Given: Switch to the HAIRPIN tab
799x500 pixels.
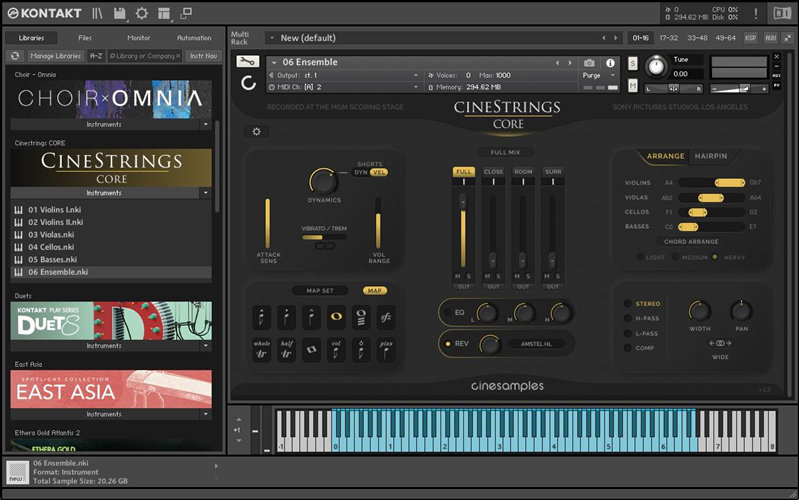Looking at the screenshot, I should click(711, 157).
